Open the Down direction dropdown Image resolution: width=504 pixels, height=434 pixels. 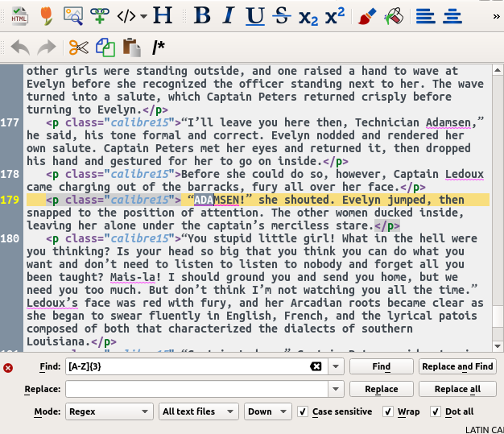267,411
